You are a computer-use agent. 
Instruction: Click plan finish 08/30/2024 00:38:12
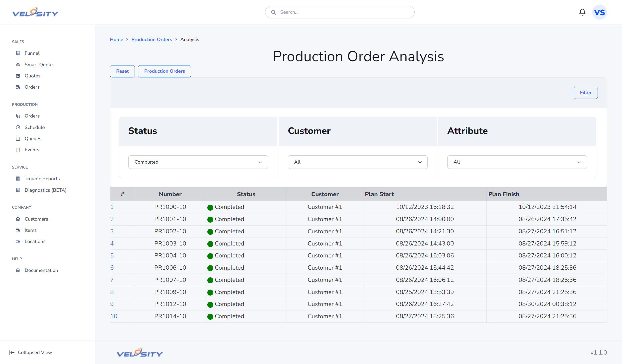[x=547, y=304]
